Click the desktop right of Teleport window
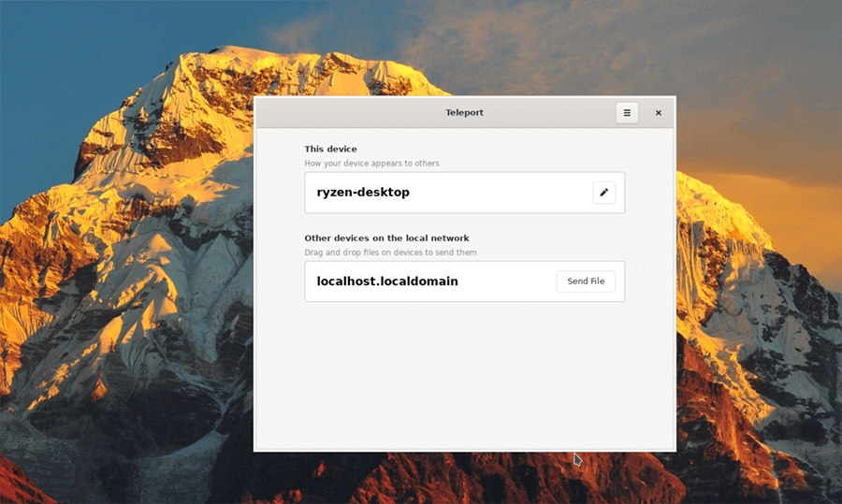This screenshot has width=842, height=504. (758, 281)
